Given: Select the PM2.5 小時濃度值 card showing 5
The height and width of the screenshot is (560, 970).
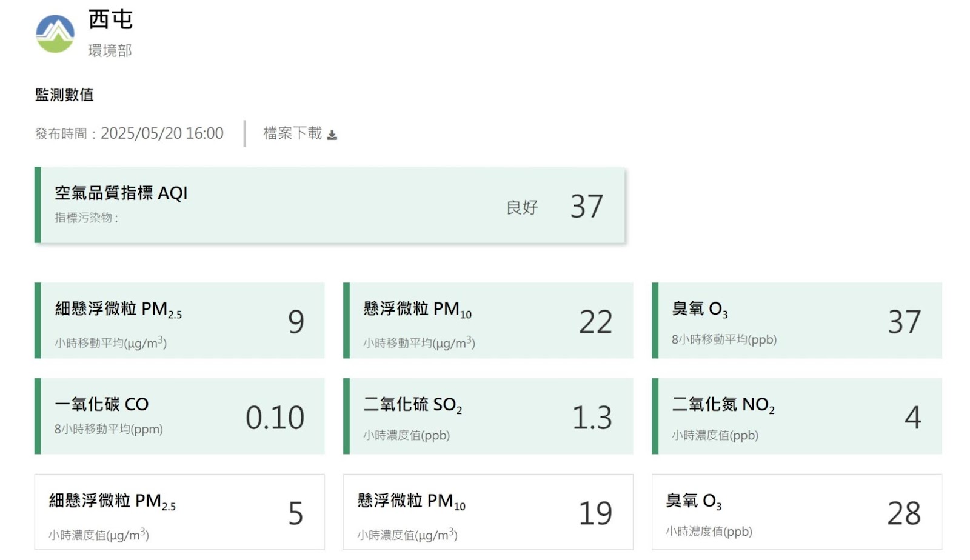Looking at the screenshot, I should [x=179, y=512].
